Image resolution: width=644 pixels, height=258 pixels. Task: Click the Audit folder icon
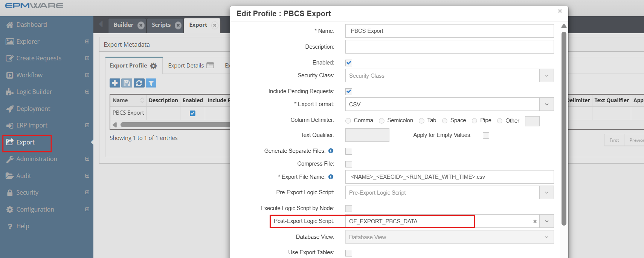10,176
